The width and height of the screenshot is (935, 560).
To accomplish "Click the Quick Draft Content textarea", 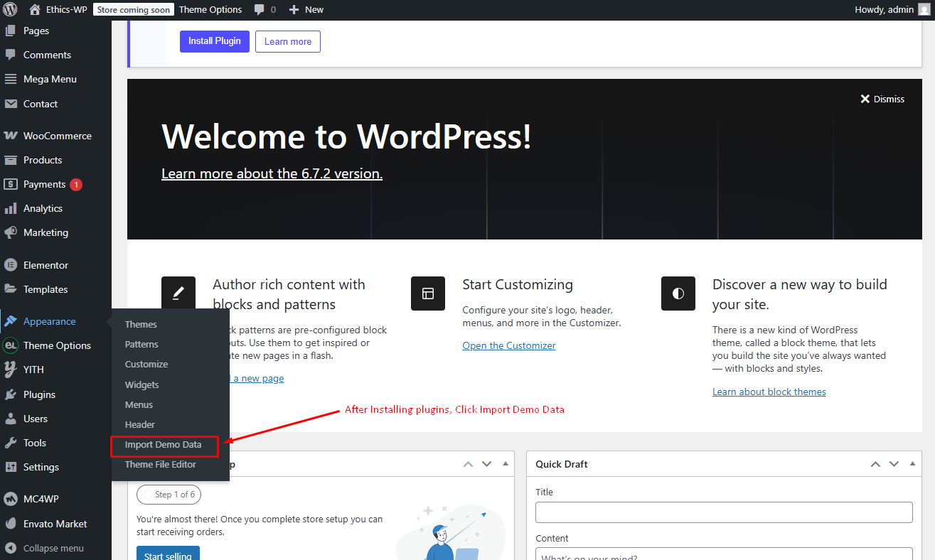I will tap(724, 554).
